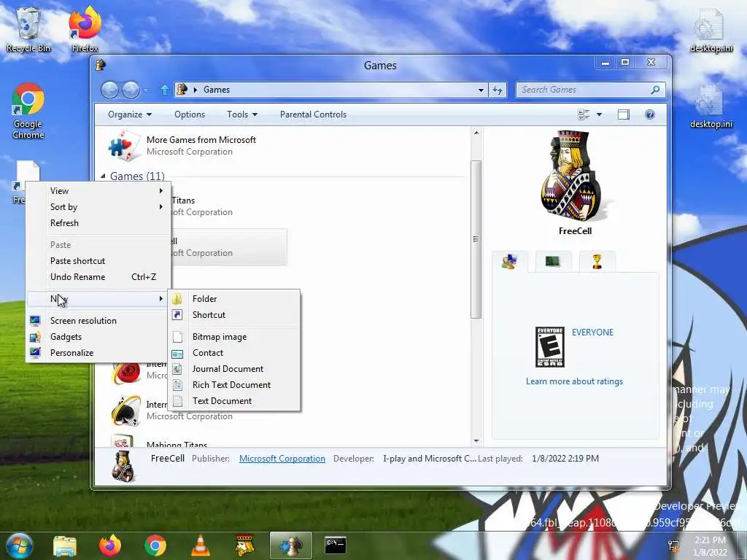Launch Firefox from the taskbar
This screenshot has height=560, width=747.
pos(110,545)
